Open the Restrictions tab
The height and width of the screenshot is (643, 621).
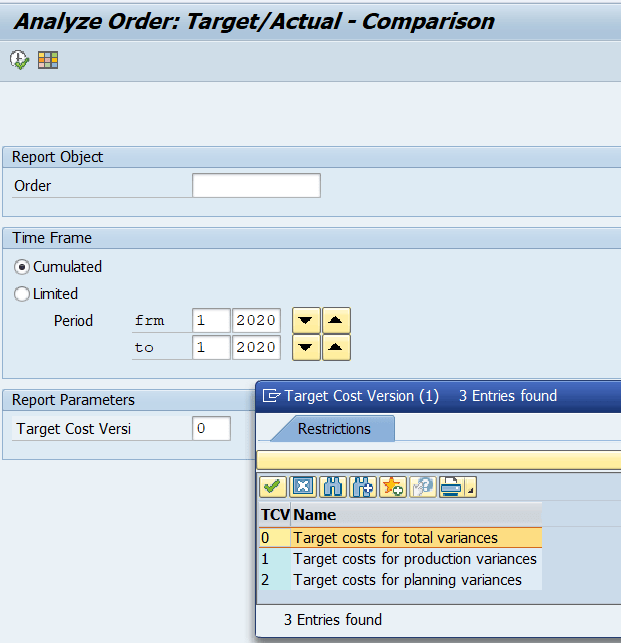coord(334,429)
